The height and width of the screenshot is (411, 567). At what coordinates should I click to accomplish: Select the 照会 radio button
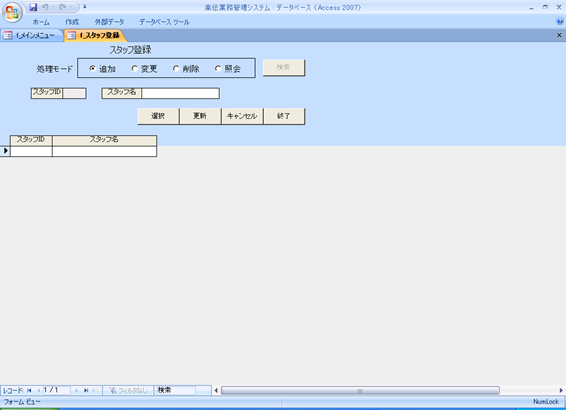pos(218,68)
